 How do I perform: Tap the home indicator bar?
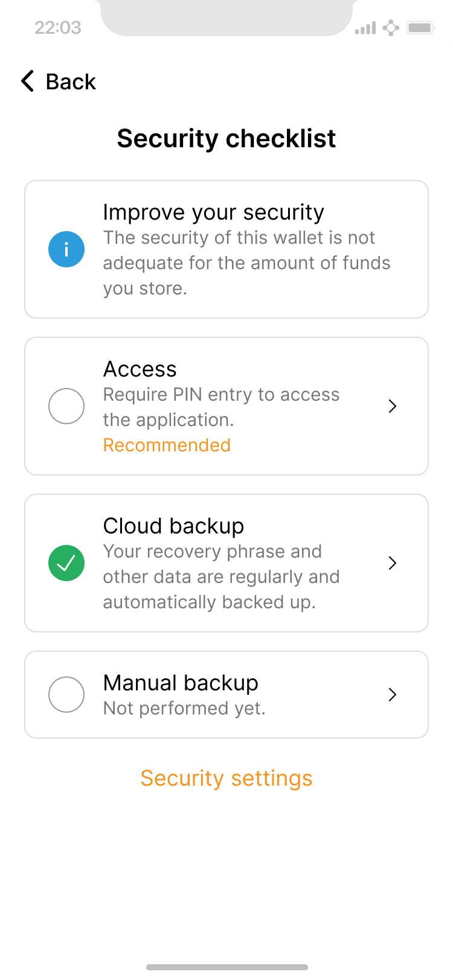pyautogui.click(x=226, y=967)
